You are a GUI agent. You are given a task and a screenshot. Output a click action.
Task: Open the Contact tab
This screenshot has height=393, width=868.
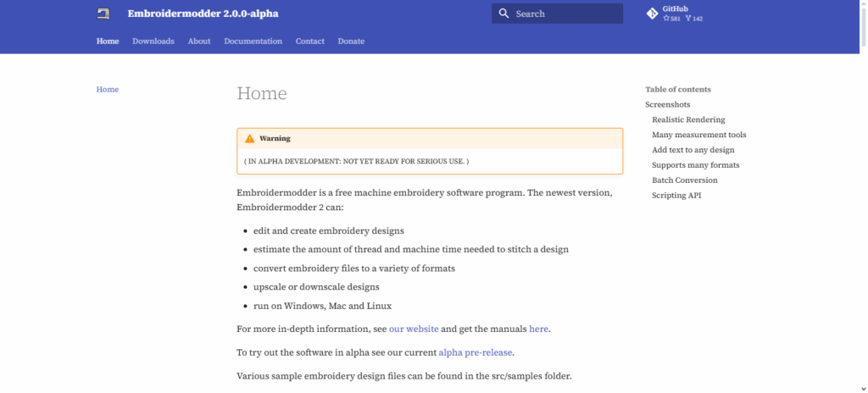click(309, 42)
